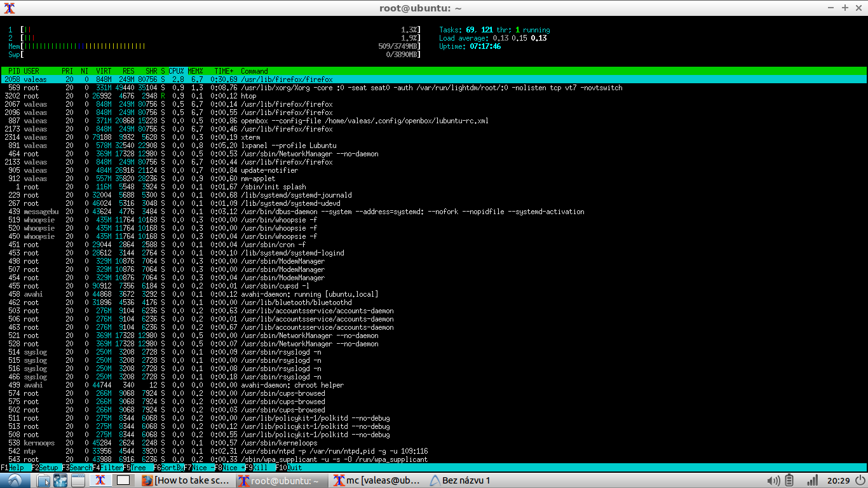Click F3 Search in htop footer
Screen dimensions: 868x488
(77, 467)
